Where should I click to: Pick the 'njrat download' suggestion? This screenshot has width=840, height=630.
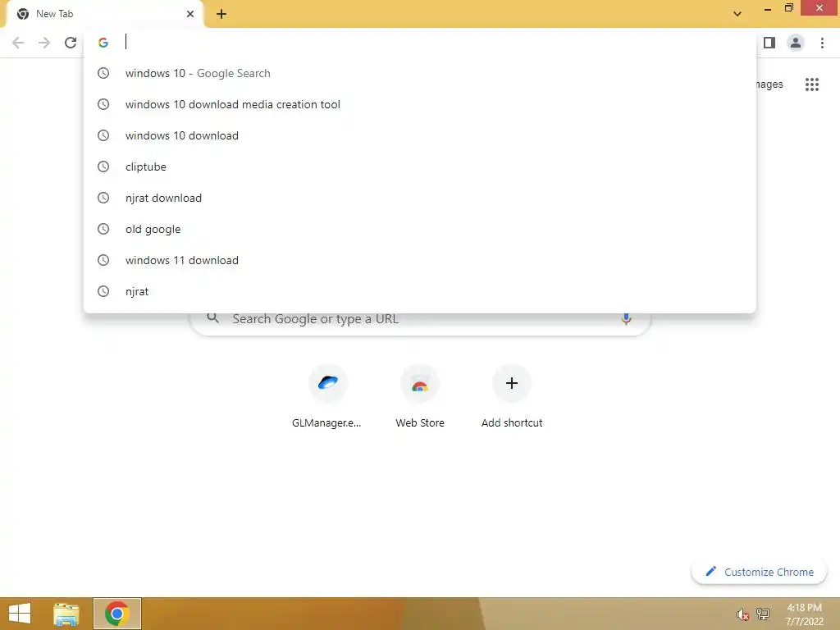point(419,198)
